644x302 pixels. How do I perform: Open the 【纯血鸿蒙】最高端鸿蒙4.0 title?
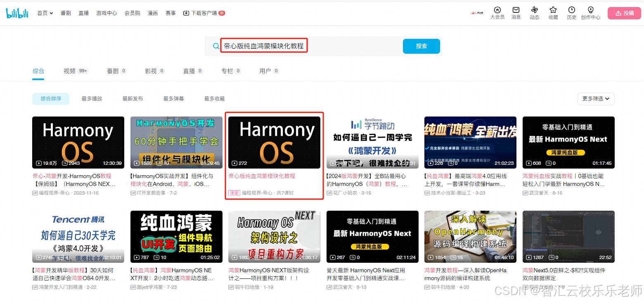tap(466, 180)
